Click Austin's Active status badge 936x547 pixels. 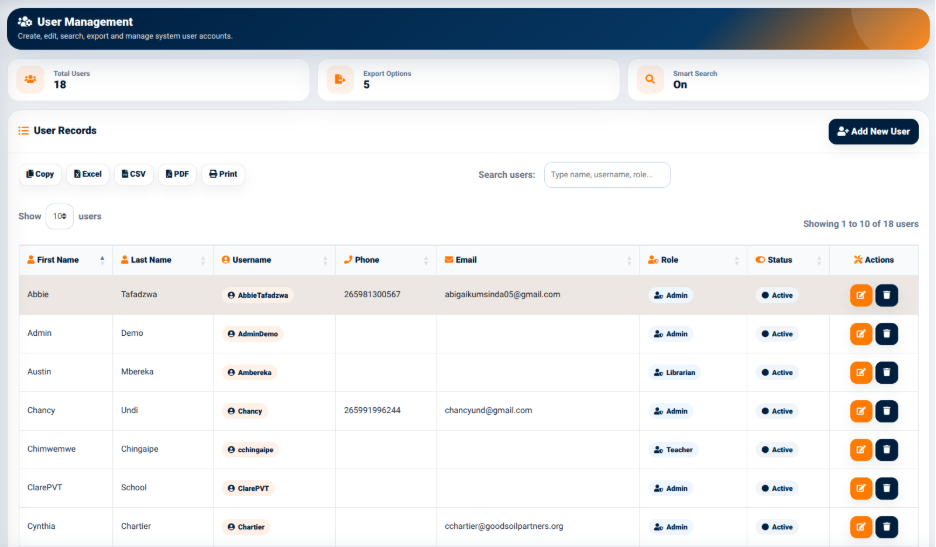click(777, 373)
